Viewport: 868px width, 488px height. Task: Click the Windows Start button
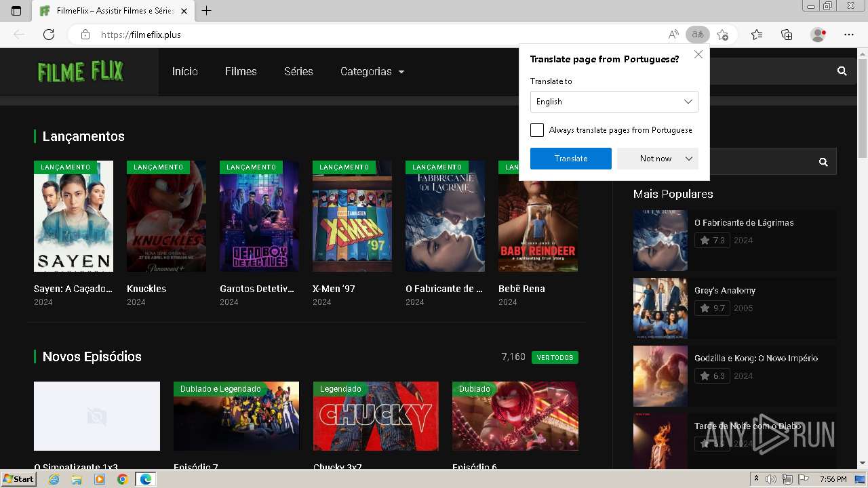tap(18, 479)
